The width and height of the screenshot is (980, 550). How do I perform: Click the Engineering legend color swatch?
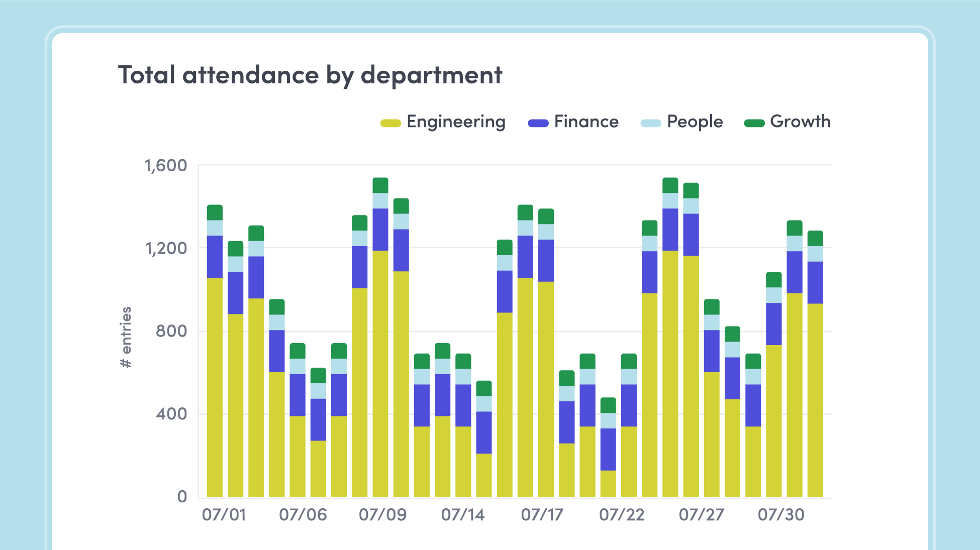[x=390, y=123]
